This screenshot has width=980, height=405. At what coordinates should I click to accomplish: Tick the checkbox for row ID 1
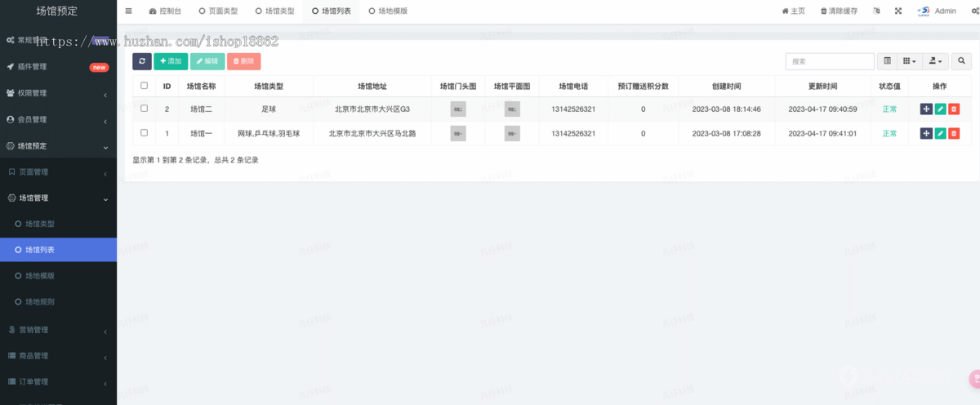pyautogui.click(x=145, y=133)
